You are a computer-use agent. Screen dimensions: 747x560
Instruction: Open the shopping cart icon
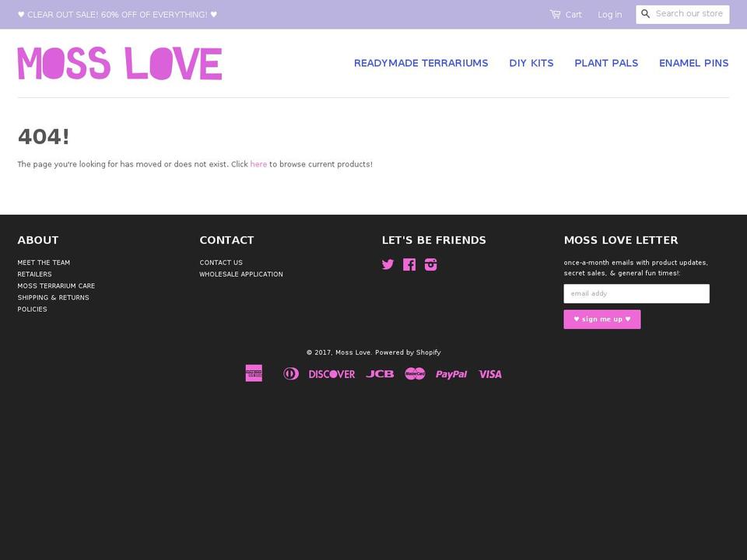(555, 14)
